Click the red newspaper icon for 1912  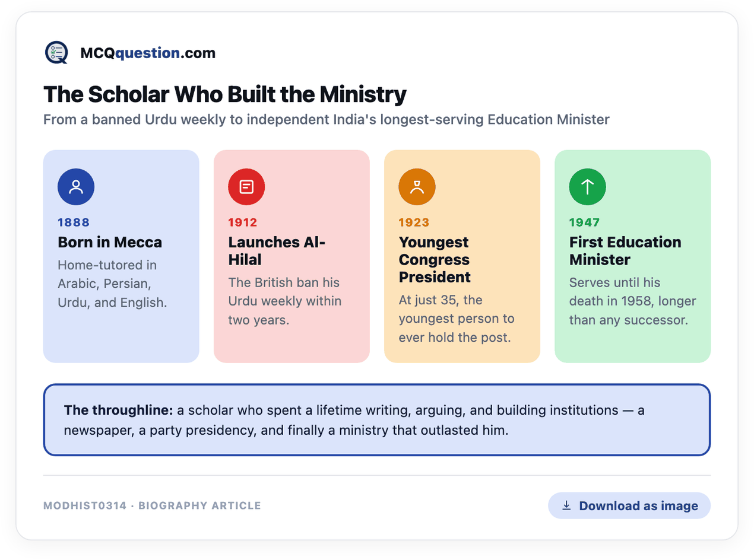[246, 187]
